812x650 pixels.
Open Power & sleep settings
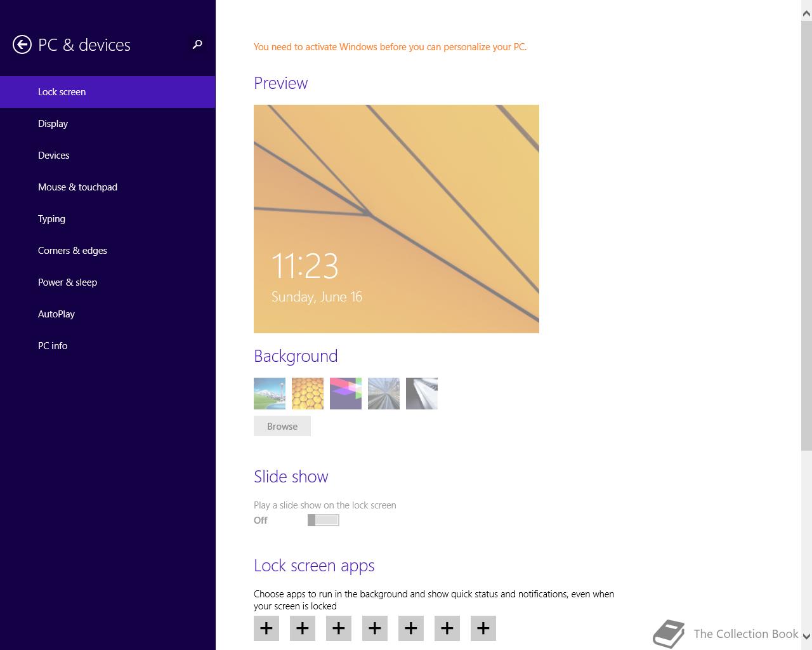(x=108, y=282)
